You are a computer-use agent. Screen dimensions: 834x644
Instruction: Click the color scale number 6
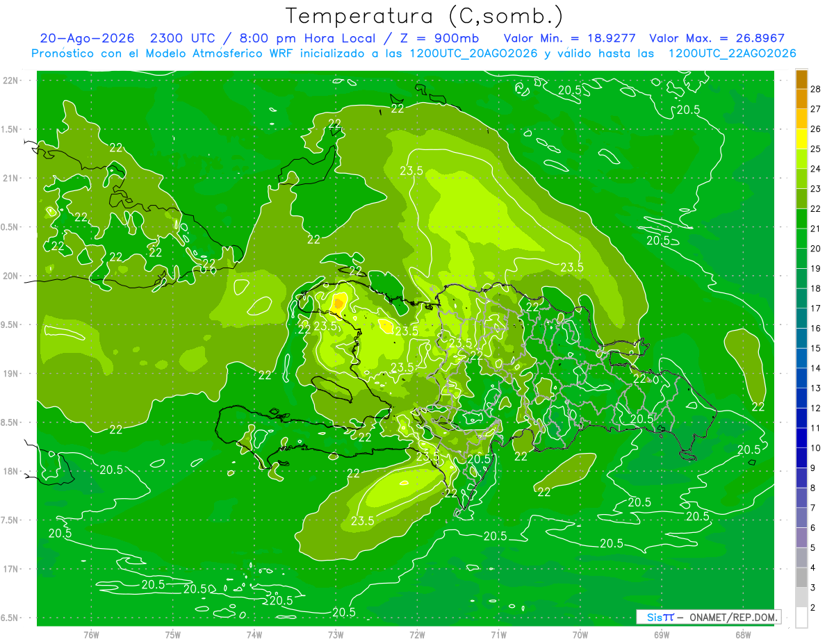click(x=815, y=528)
